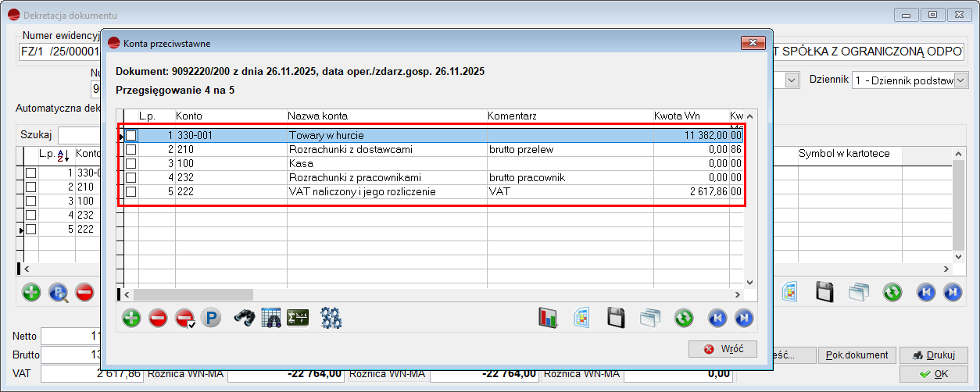Open the gears settings icon
Image resolution: width=980 pixels, height=392 pixels.
click(x=331, y=318)
